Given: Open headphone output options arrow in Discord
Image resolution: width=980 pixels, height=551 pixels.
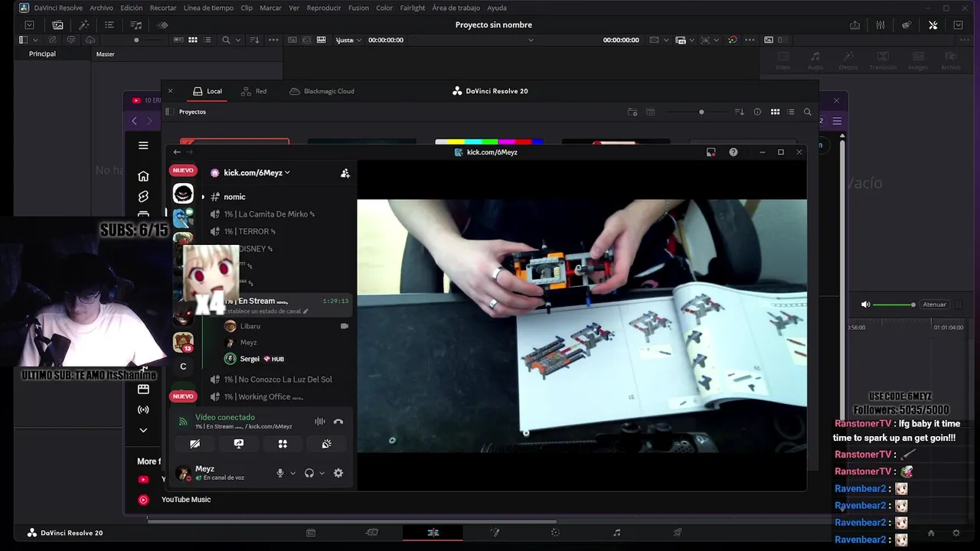Looking at the screenshot, I should pyautogui.click(x=322, y=473).
